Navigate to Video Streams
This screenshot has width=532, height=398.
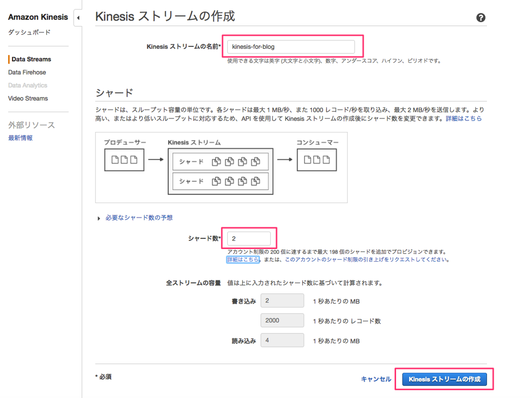tap(28, 98)
